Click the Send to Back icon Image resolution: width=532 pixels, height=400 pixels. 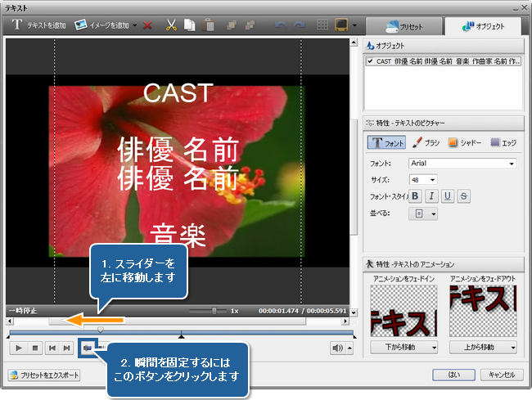pyautogui.click(x=250, y=25)
